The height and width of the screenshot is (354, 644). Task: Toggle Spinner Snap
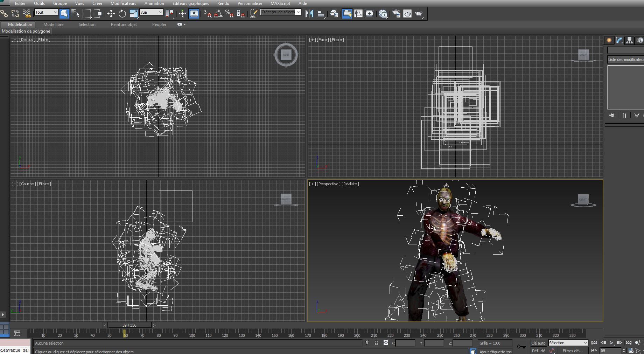241,14
